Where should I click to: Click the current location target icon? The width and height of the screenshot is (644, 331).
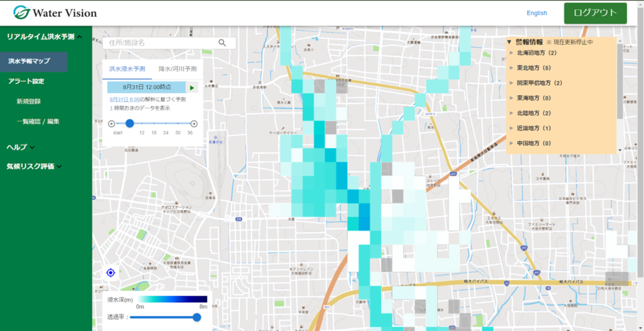[111, 273]
